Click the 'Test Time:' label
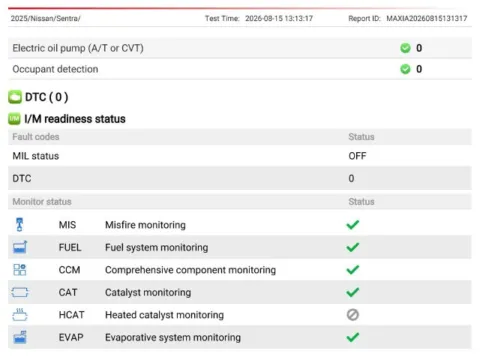The image size is (480, 360). click(222, 18)
